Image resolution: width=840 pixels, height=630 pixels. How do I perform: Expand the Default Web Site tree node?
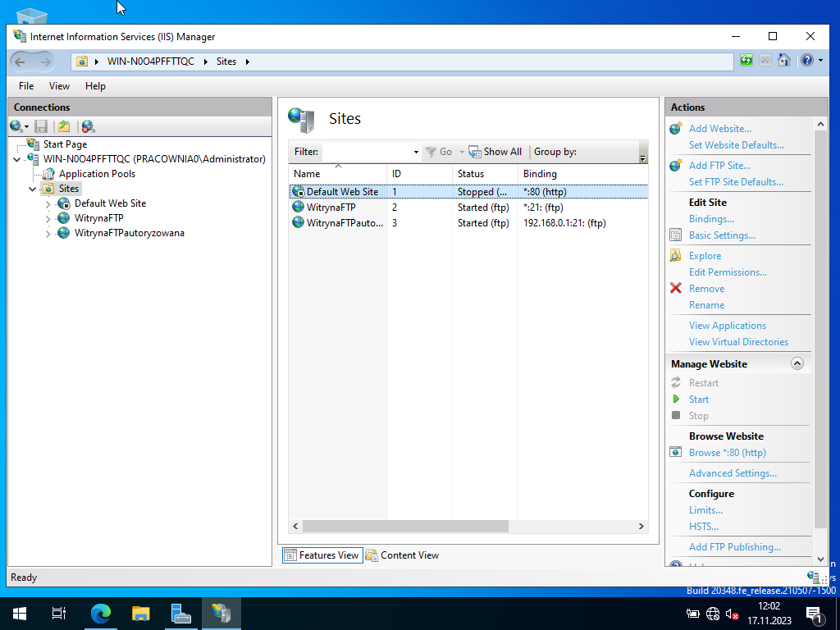point(48,203)
